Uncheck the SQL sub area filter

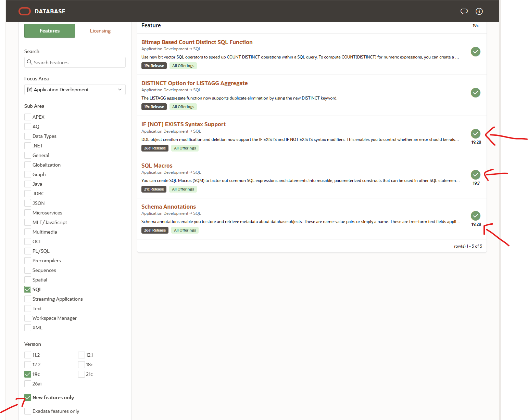coord(27,289)
